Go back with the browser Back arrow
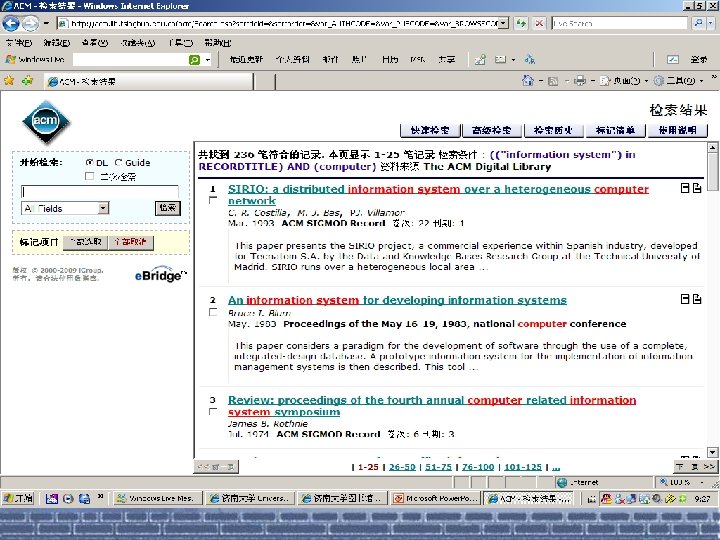The width and height of the screenshot is (720, 540). pos(11,23)
